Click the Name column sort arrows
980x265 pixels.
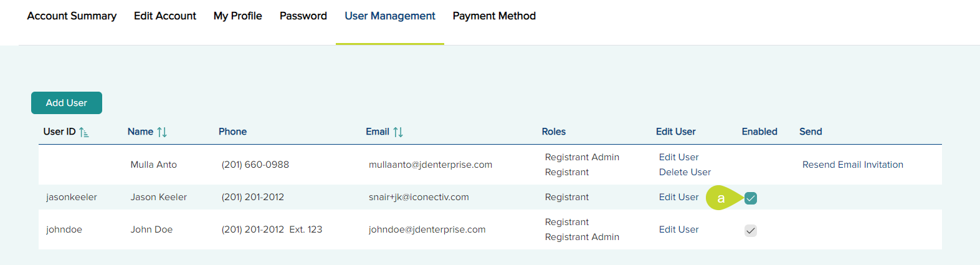coord(162,132)
